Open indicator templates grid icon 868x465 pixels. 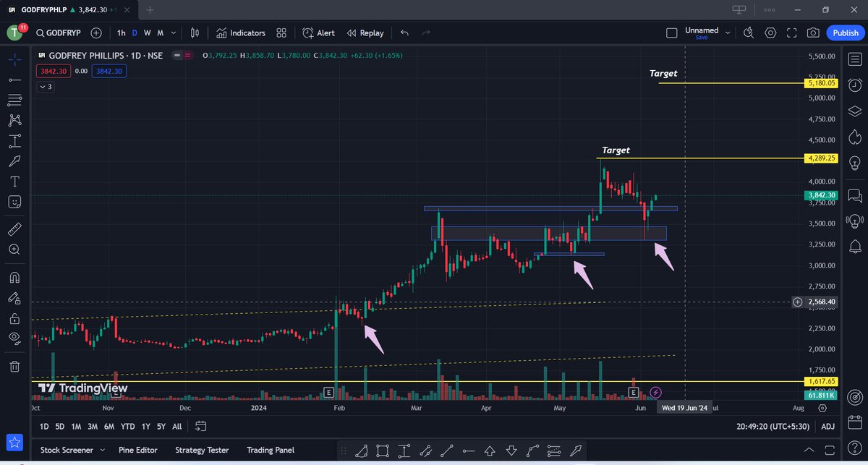(x=281, y=33)
